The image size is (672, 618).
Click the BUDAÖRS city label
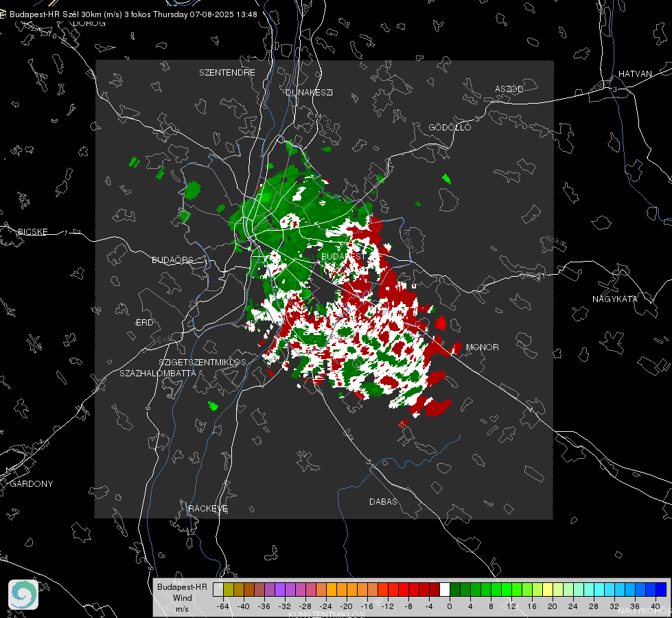172,260
